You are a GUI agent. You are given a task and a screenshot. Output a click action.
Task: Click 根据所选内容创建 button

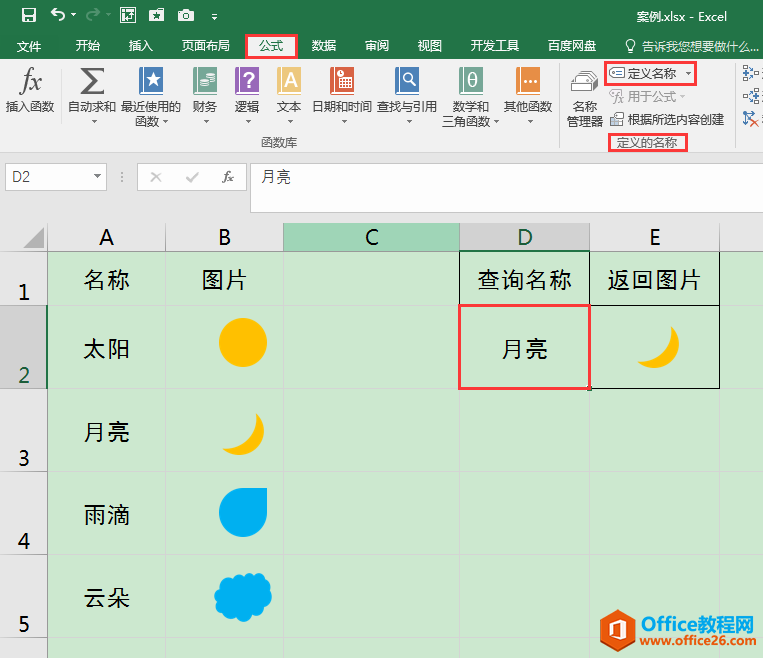pyautogui.click(x=667, y=119)
